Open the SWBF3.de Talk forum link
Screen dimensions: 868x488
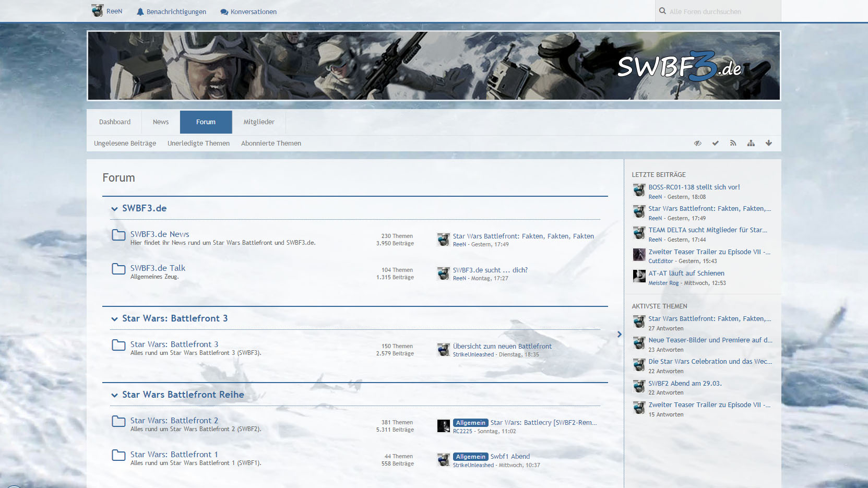coord(158,268)
